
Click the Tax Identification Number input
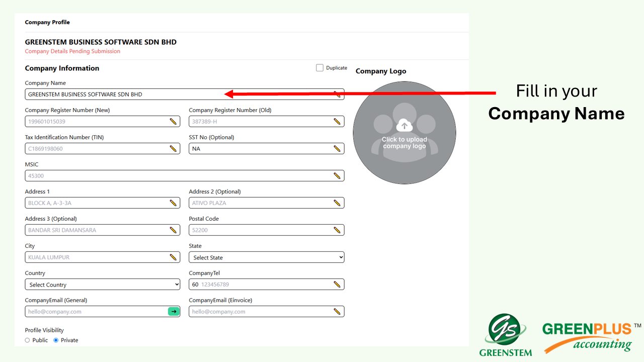click(103, 148)
